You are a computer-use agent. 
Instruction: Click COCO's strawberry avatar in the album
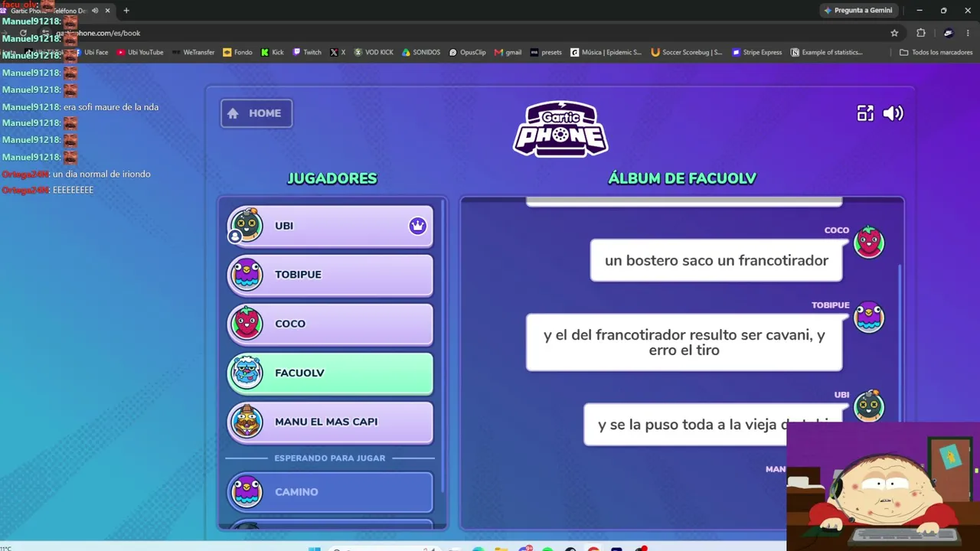[x=869, y=242]
